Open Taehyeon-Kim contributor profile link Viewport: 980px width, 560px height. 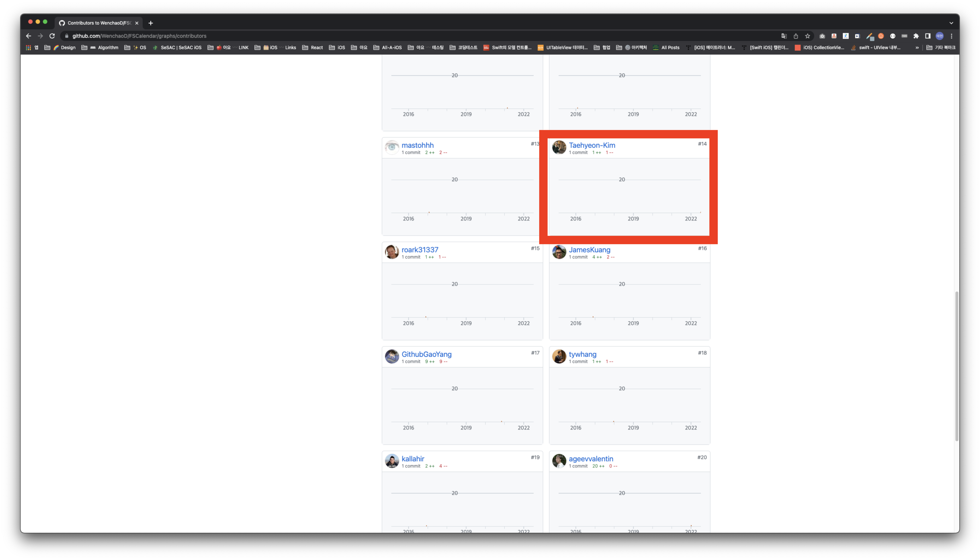592,145
